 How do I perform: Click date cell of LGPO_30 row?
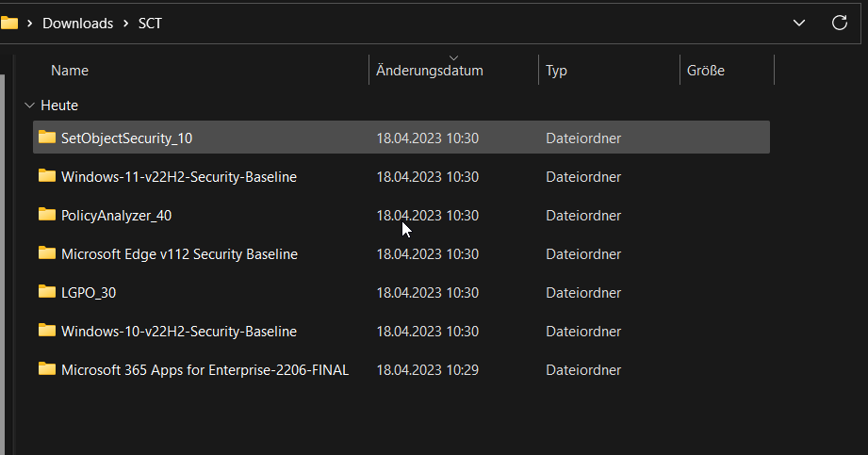[427, 293]
